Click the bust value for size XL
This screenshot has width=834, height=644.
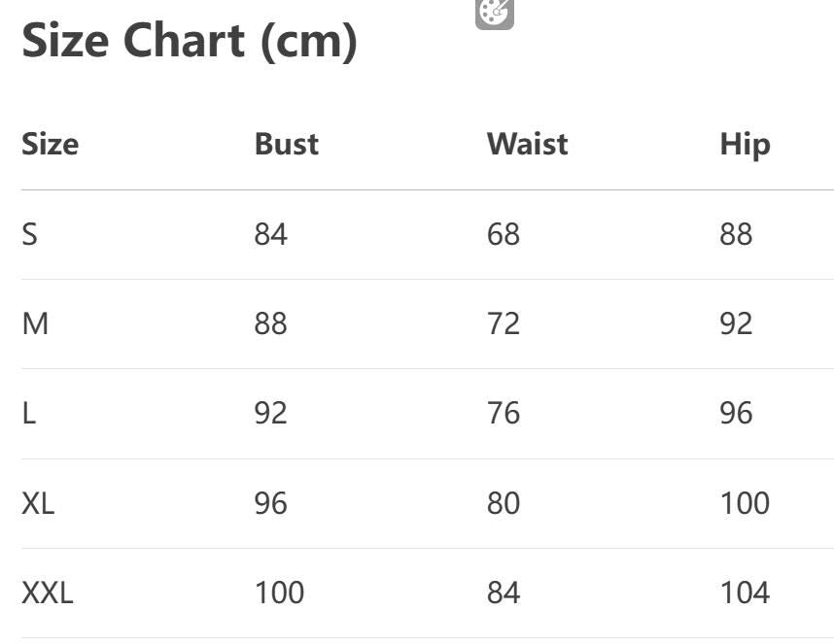pos(270,503)
